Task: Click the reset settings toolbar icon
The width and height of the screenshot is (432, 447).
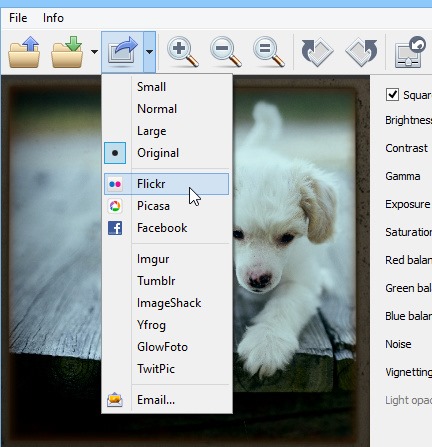Action: [410, 52]
